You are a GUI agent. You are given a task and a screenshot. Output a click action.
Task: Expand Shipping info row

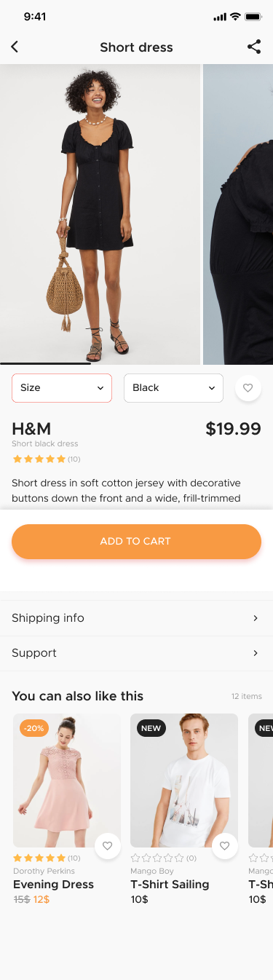click(136, 618)
